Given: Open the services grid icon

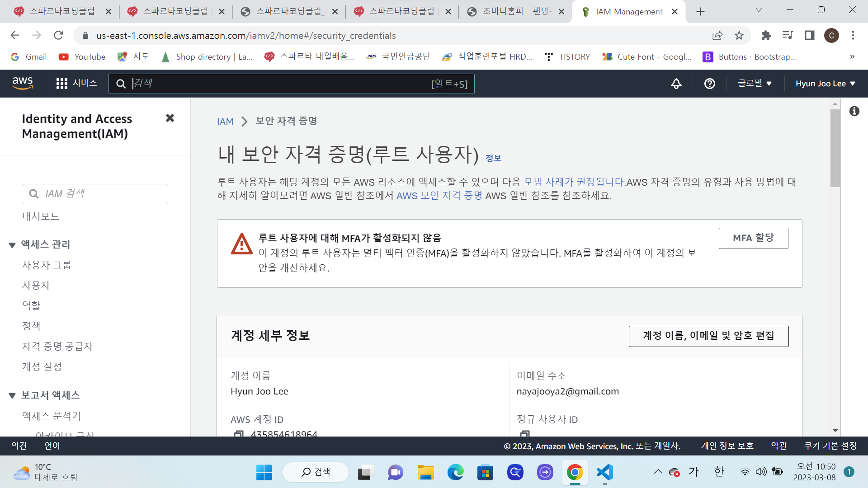Looking at the screenshot, I should click(61, 84).
